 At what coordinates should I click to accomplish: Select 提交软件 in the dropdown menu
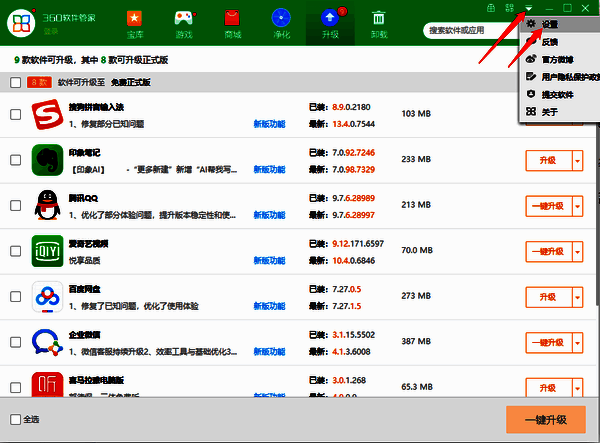pyautogui.click(x=559, y=94)
